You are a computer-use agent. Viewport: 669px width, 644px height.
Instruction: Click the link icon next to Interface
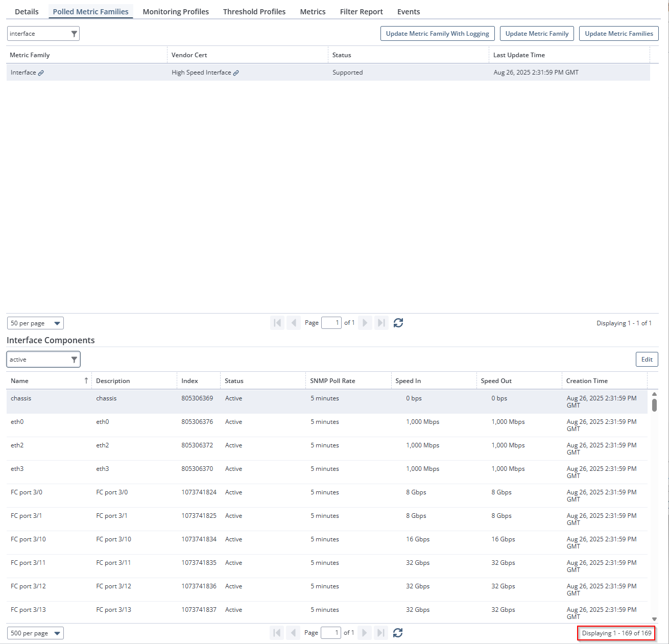click(41, 73)
